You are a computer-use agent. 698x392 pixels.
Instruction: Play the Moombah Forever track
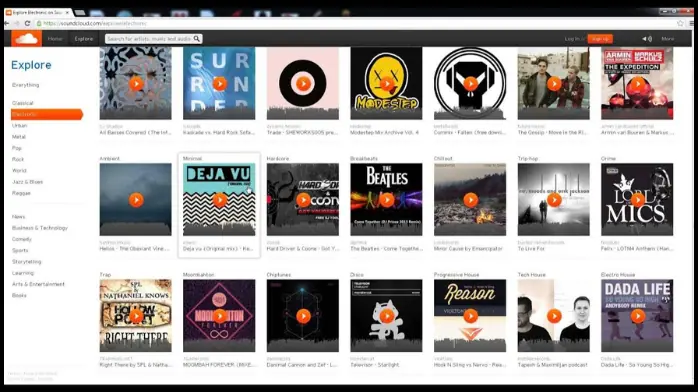[219, 316]
